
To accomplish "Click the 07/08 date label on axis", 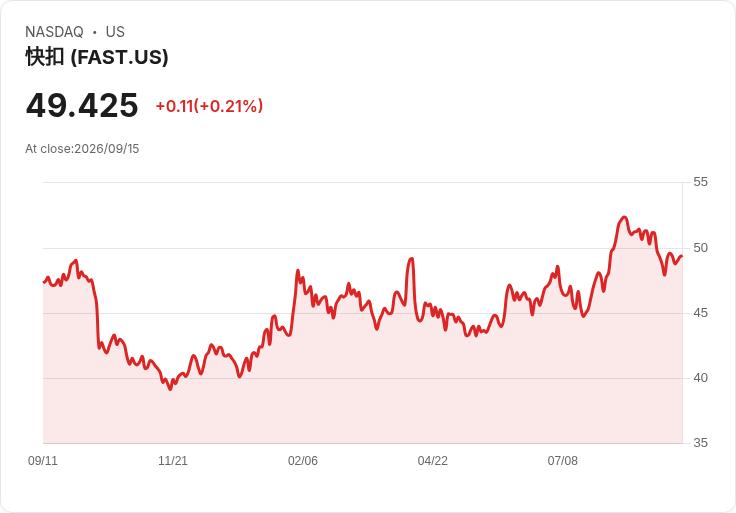I will pyautogui.click(x=563, y=461).
